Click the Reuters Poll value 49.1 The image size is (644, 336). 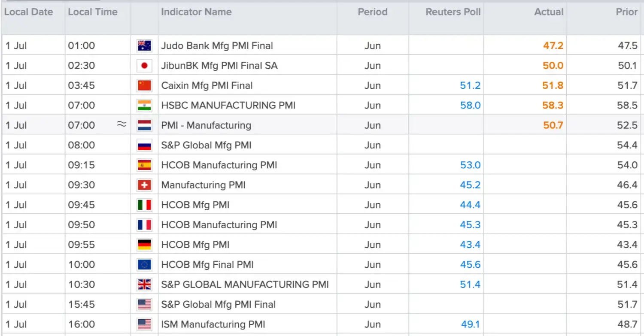click(x=470, y=324)
